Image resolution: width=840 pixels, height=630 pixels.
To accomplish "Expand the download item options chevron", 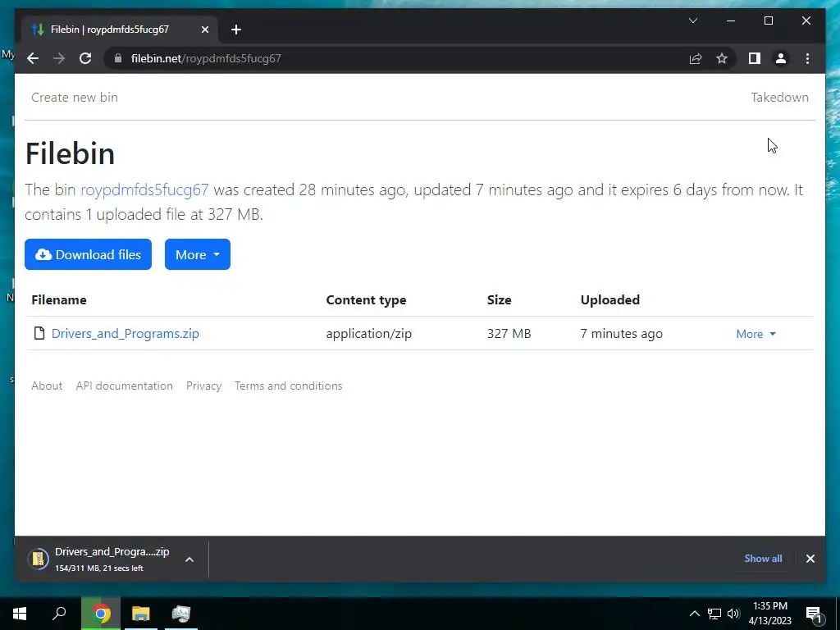I will (189, 559).
